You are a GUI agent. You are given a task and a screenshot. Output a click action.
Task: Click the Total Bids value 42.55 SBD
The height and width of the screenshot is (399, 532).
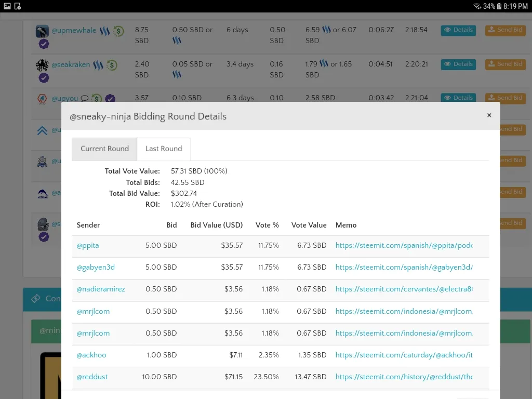(x=188, y=182)
